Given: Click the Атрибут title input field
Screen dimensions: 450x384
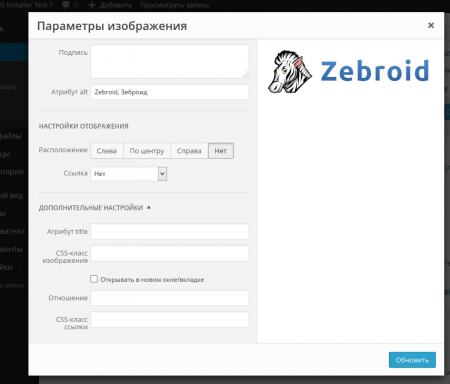Looking at the screenshot, I should 170,231.
